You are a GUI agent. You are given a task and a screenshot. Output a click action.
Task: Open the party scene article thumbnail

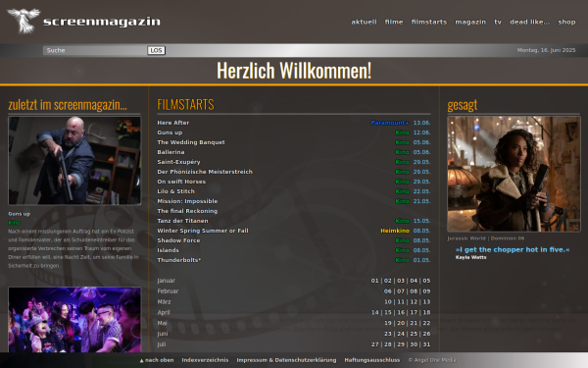pyautogui.click(x=74, y=320)
